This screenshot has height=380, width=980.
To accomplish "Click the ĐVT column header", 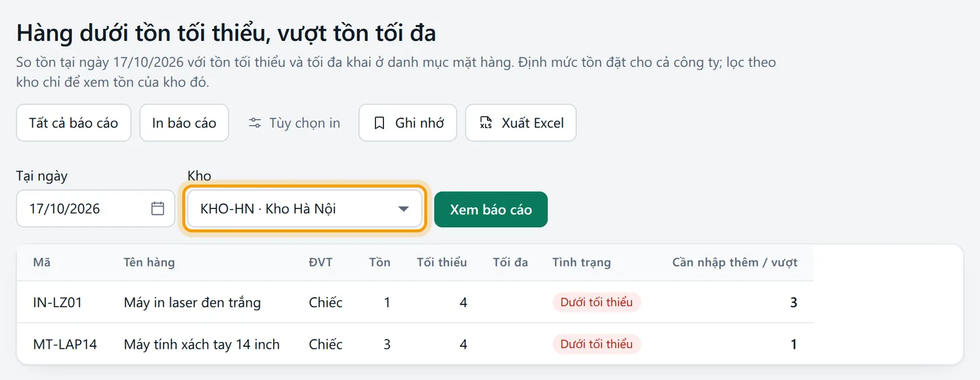I will [320, 262].
